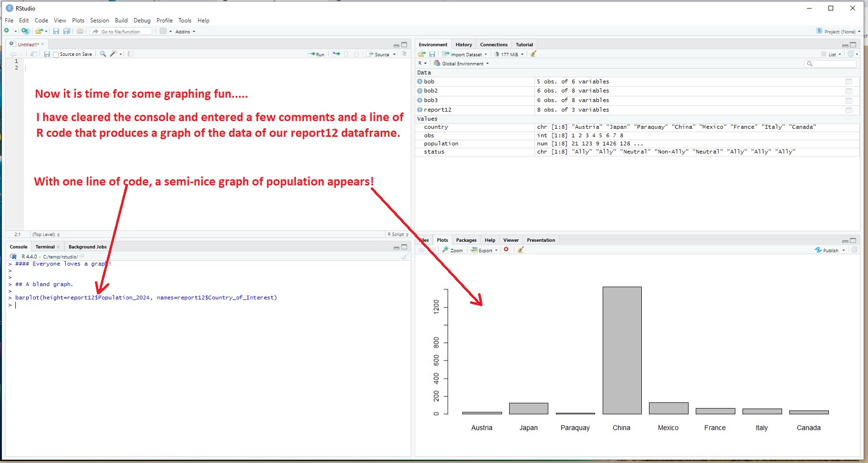Clear environment objects with the broom icon
Screen dimensions: 868x463
tap(533, 54)
